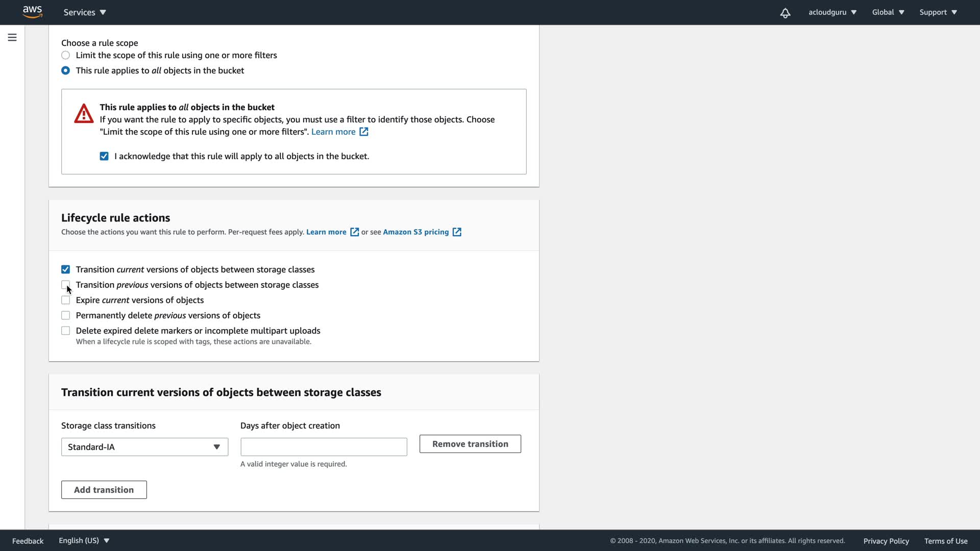Click the Days after object creation field
The height and width of the screenshot is (551, 980).
pos(324,447)
